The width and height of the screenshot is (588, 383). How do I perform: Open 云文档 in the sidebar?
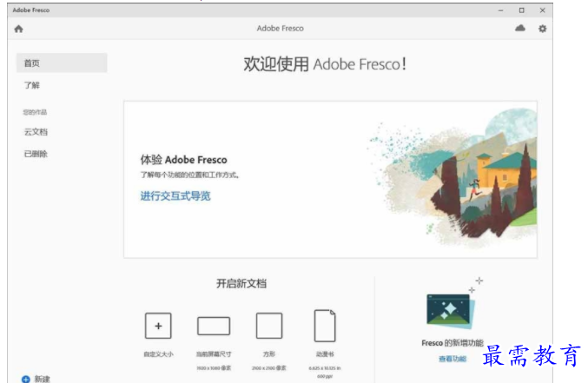point(36,132)
